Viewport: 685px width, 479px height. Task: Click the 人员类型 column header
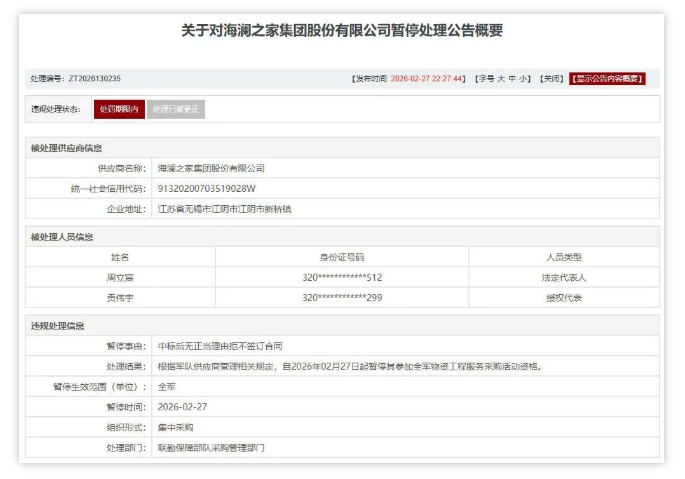click(x=563, y=257)
